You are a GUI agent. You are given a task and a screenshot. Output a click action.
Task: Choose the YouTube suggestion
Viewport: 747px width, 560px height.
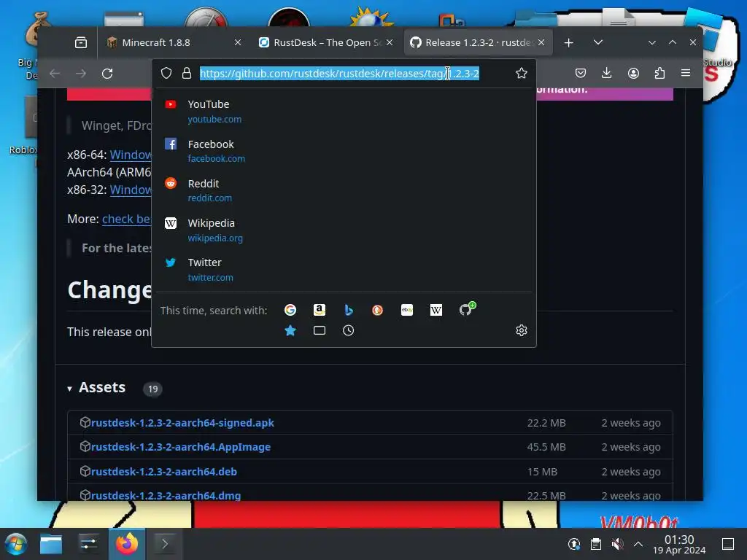point(344,112)
